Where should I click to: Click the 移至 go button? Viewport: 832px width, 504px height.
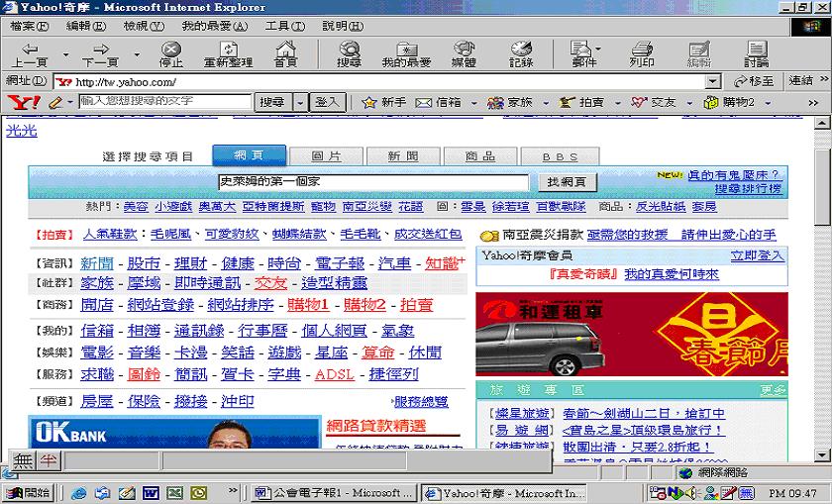754,81
